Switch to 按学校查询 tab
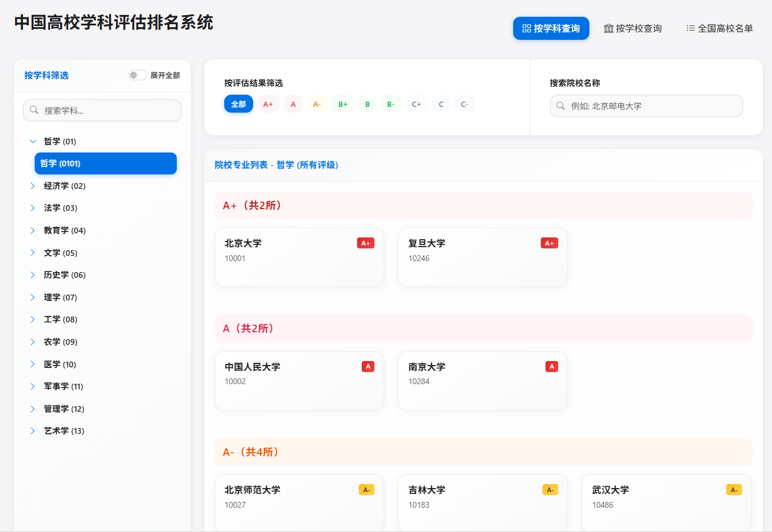 [633, 28]
